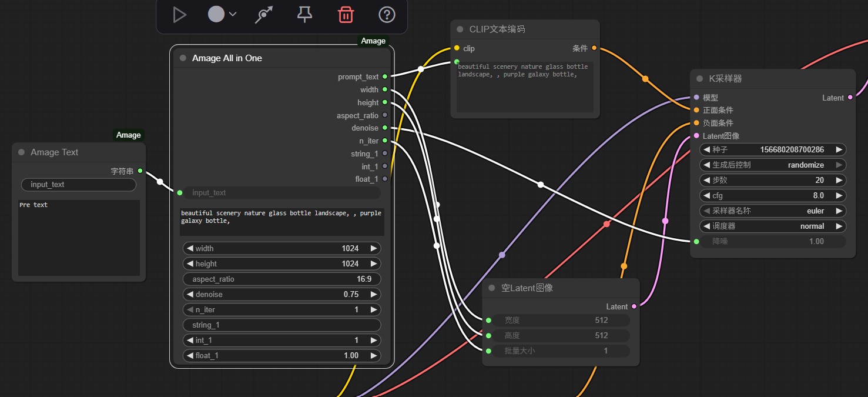868x397 pixels.
Task: Delete the node with red trash icon
Action: pyautogui.click(x=346, y=15)
